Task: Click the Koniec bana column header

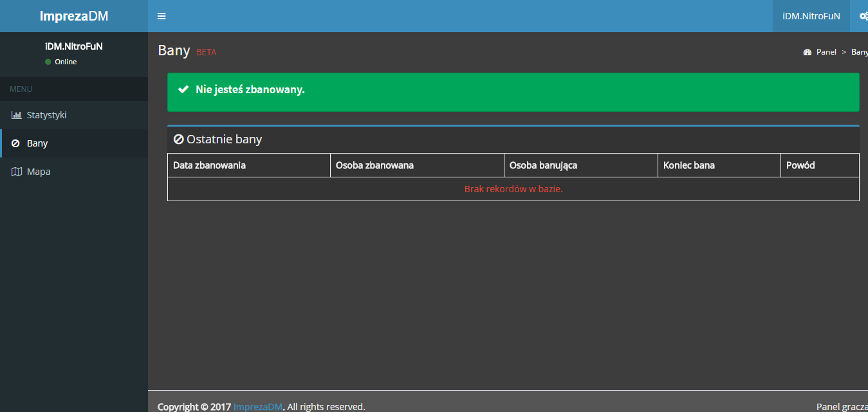Action: pyautogui.click(x=689, y=165)
